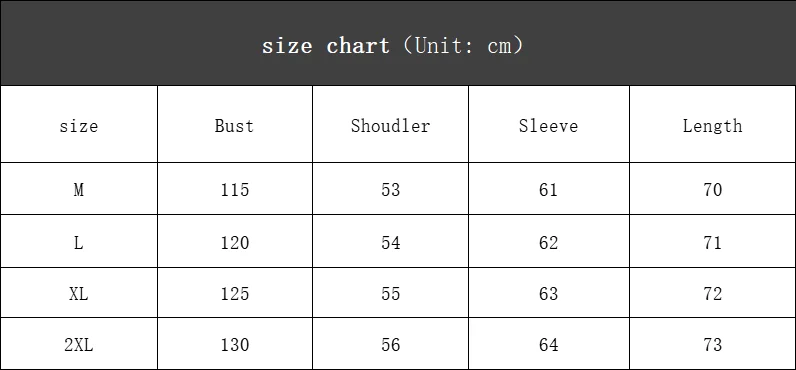Click the bust value 130
This screenshot has width=796, height=370.
coord(235,345)
